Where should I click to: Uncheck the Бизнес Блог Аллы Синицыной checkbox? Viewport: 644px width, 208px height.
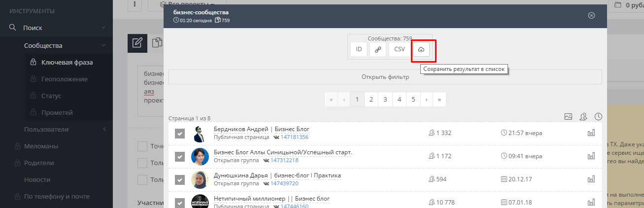[x=180, y=157]
